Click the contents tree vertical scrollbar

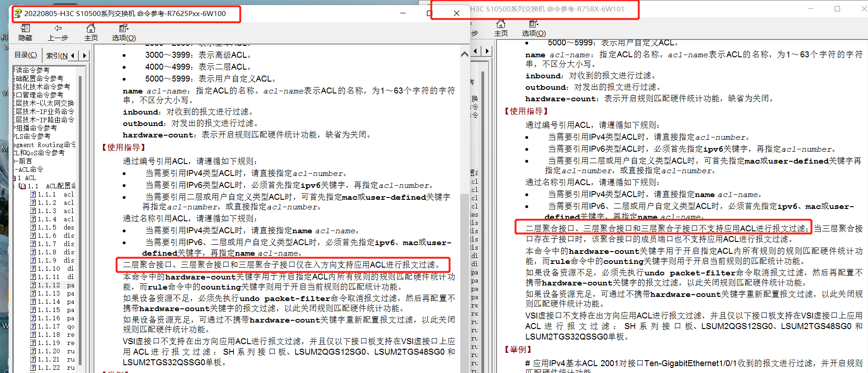point(81,220)
